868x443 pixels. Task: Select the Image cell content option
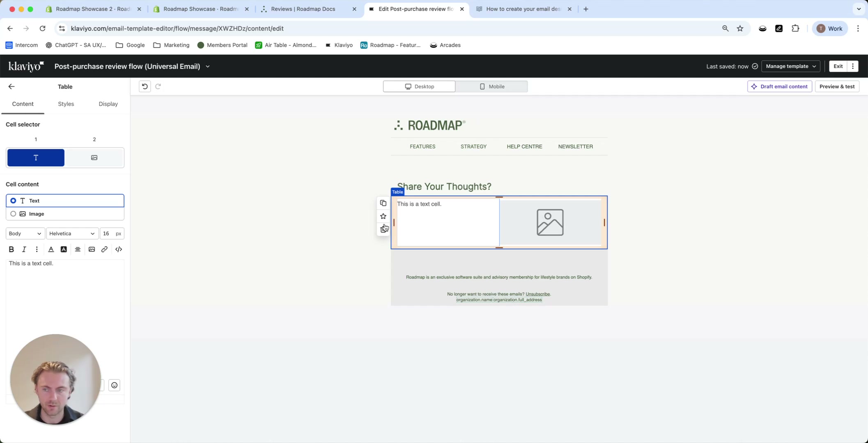click(13, 214)
